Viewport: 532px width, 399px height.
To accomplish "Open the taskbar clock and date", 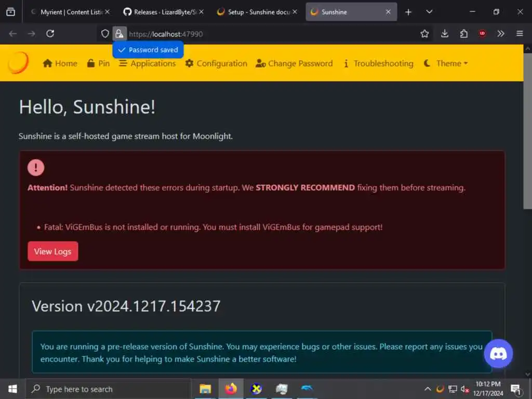I will 488,389.
